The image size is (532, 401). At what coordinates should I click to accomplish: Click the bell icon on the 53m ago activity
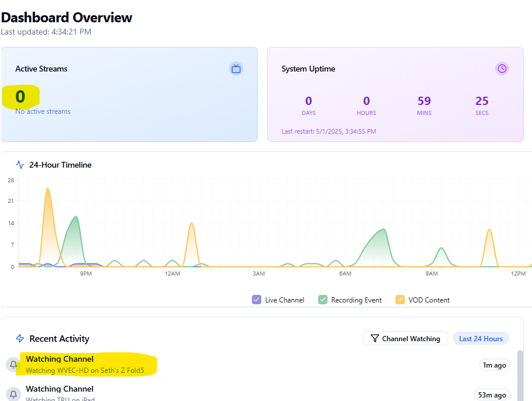[13, 394]
